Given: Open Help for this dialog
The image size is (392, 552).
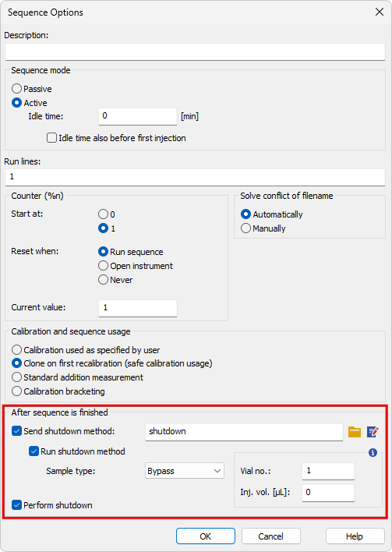Looking at the screenshot, I should tap(355, 536).
